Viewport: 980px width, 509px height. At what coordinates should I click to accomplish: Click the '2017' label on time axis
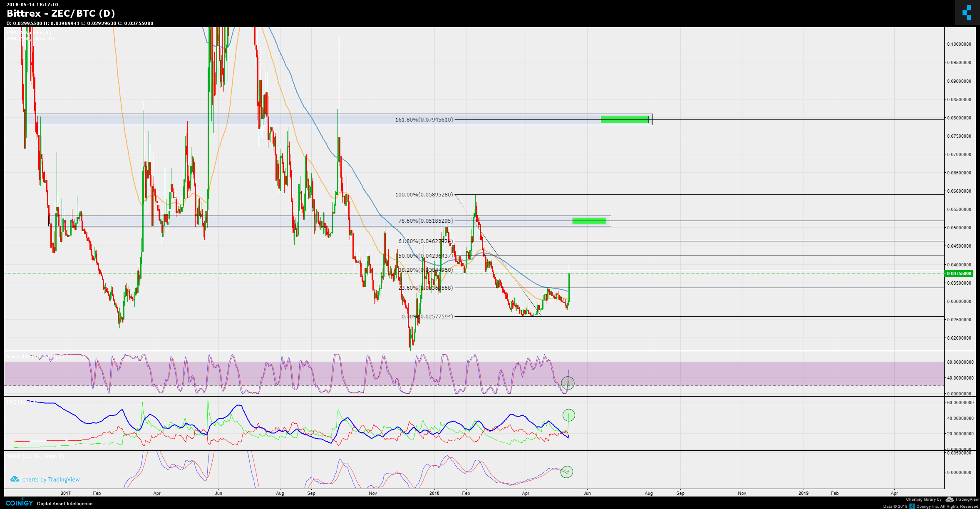click(x=66, y=493)
